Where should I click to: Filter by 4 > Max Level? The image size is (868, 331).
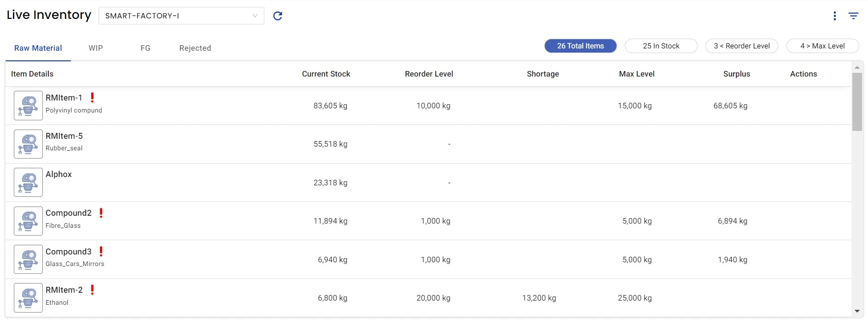(823, 46)
